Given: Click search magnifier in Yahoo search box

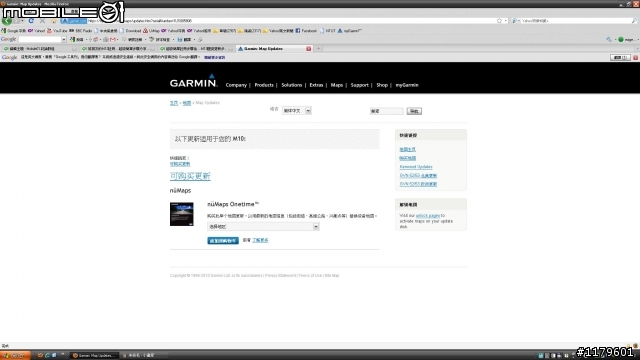Looking at the screenshot, I should tap(634, 20).
